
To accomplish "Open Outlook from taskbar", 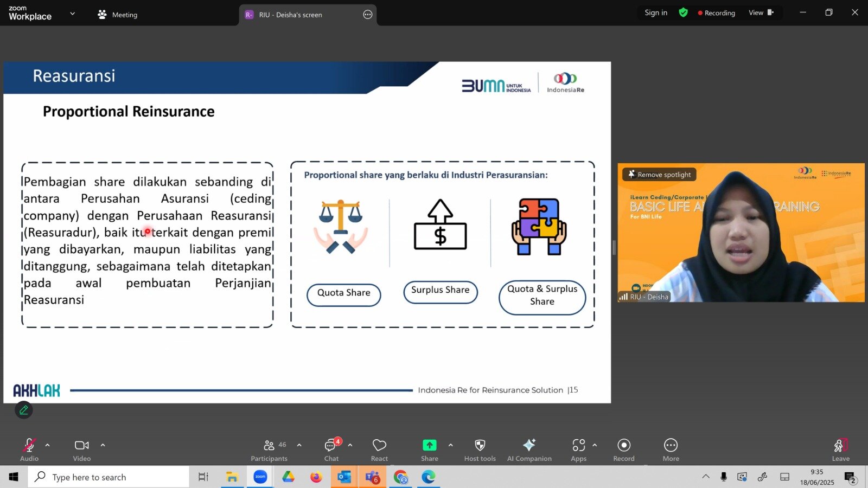I will pos(344,477).
